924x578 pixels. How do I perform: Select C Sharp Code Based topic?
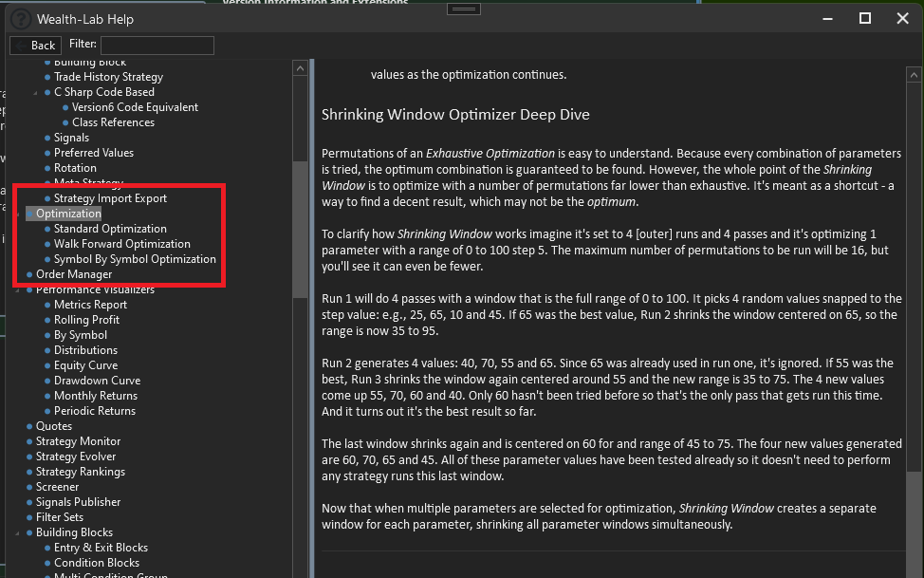click(104, 92)
